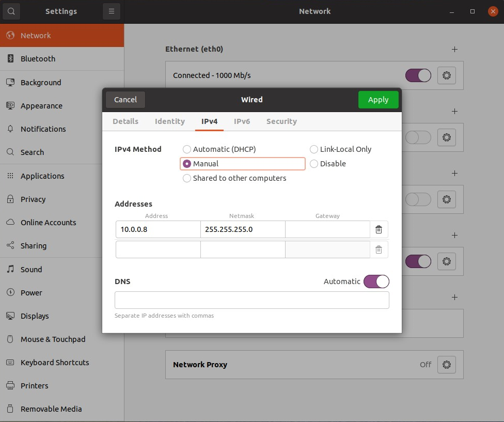Select Disable IPv4 method
504x422 pixels.
pyautogui.click(x=328, y=164)
